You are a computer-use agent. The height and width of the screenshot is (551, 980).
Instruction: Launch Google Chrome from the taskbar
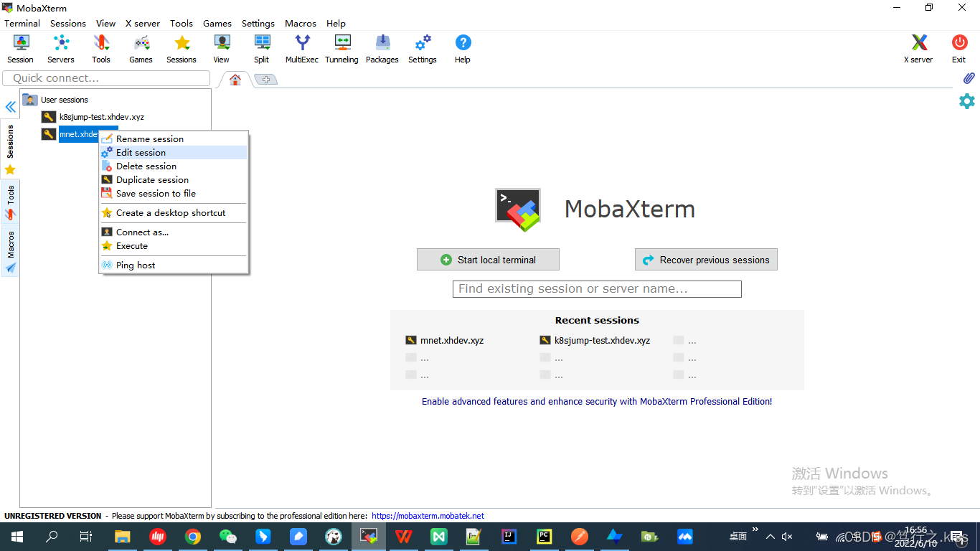tap(193, 536)
